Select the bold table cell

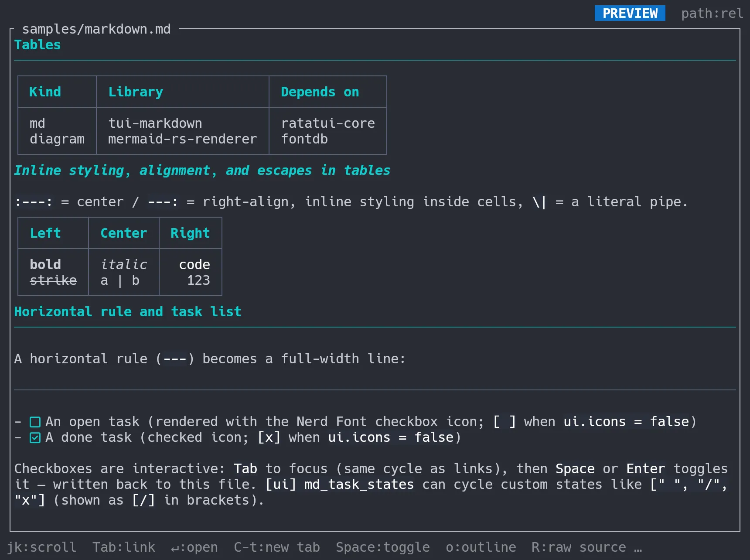coord(45,264)
